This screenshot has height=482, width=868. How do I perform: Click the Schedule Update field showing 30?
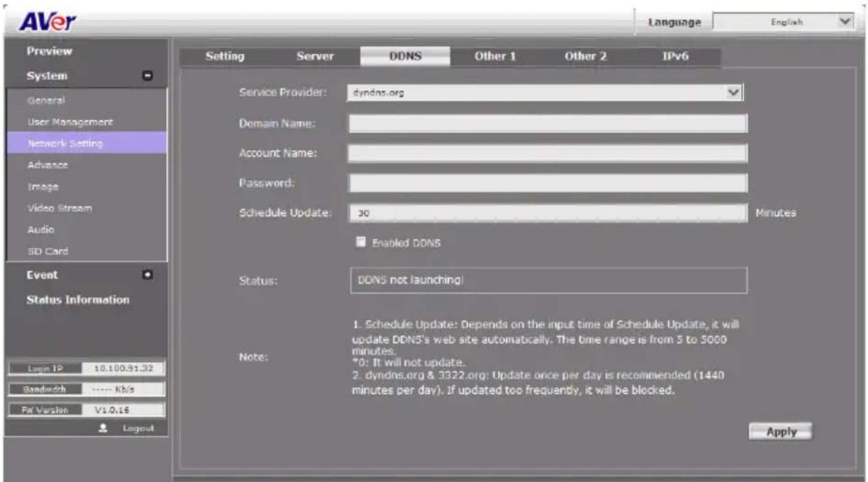pos(548,213)
